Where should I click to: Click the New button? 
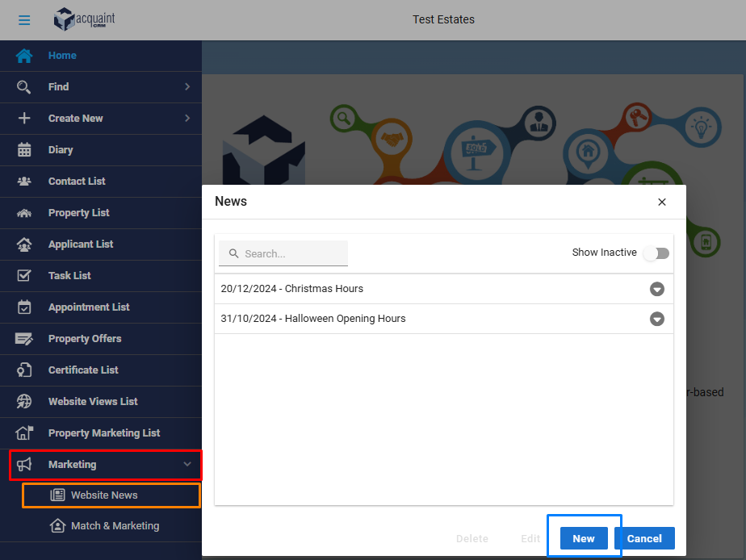[x=584, y=538]
